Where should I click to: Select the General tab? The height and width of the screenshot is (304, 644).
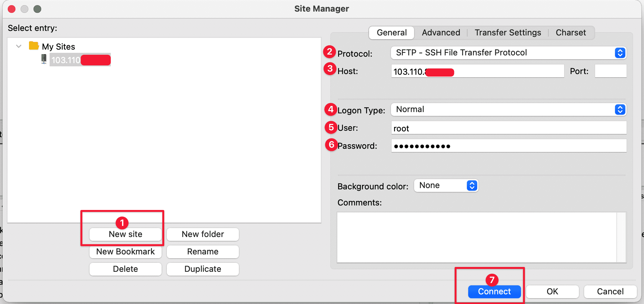391,33
